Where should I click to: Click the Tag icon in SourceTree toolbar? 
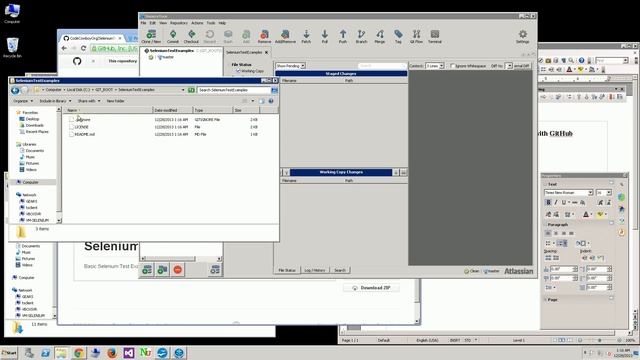(x=398, y=36)
